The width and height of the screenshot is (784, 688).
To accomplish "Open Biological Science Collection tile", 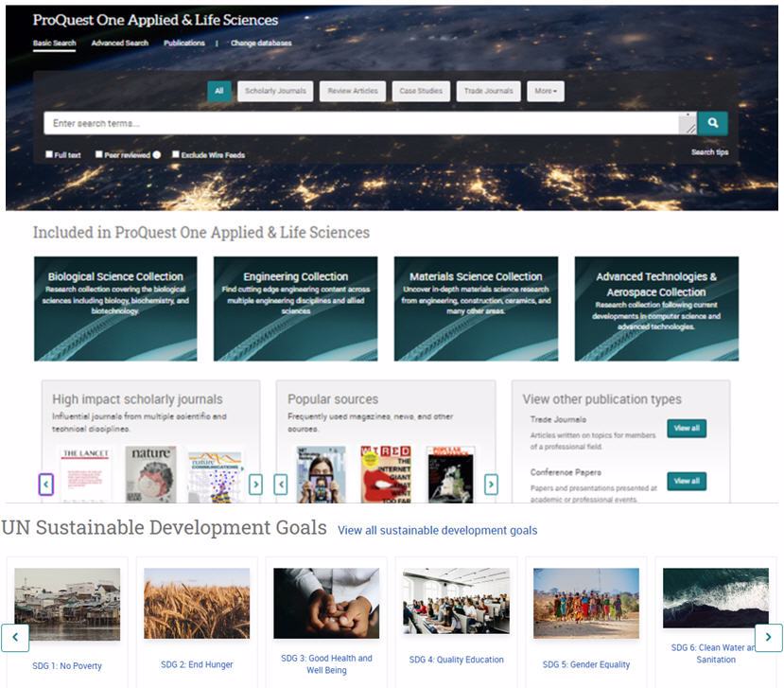I will pos(115,309).
